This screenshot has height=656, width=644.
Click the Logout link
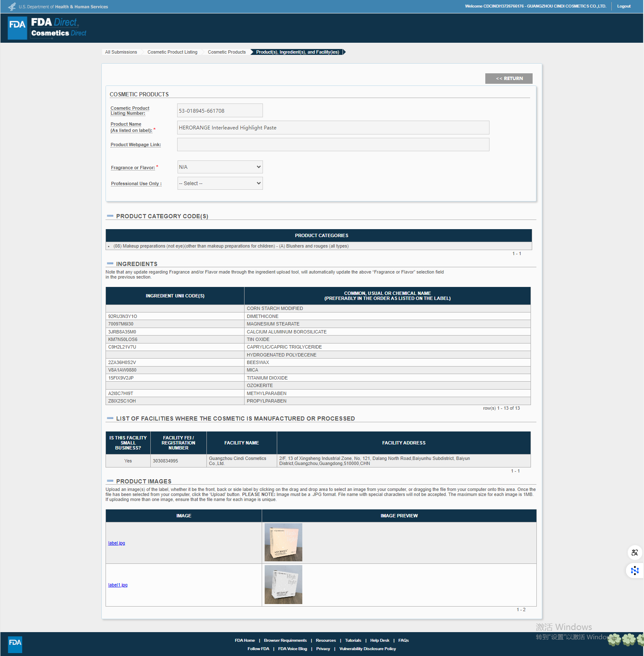tap(623, 6)
